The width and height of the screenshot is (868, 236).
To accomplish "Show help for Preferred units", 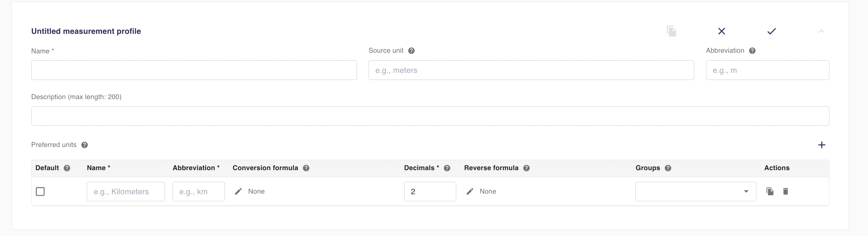I will coord(85,145).
